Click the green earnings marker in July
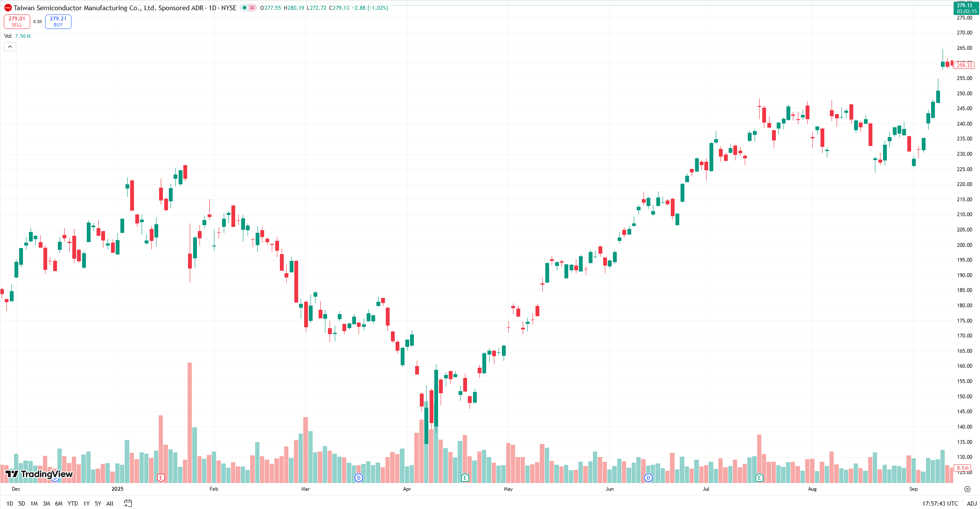 point(759,478)
